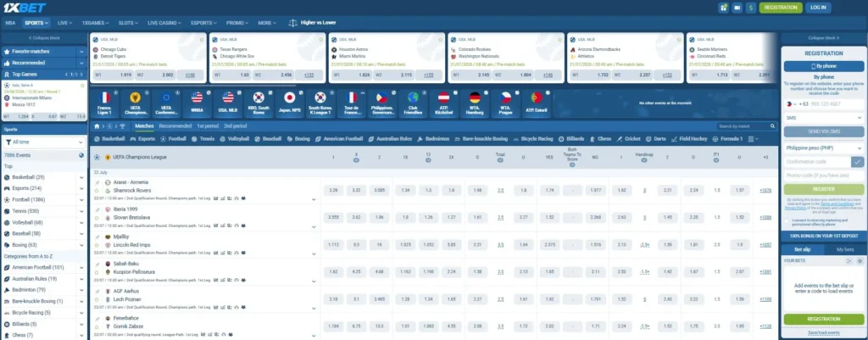Open WTA Hamburg tile
The height and width of the screenshot is (340, 868).
pos(475,104)
